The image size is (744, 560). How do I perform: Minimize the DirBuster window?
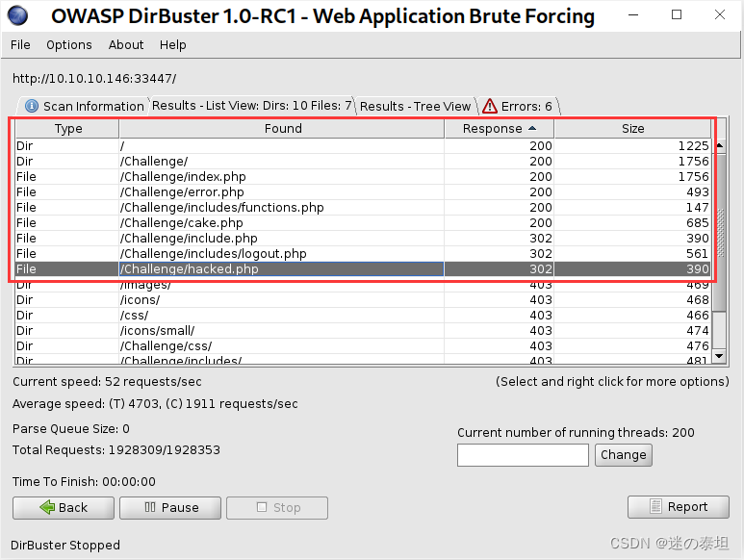pos(633,14)
